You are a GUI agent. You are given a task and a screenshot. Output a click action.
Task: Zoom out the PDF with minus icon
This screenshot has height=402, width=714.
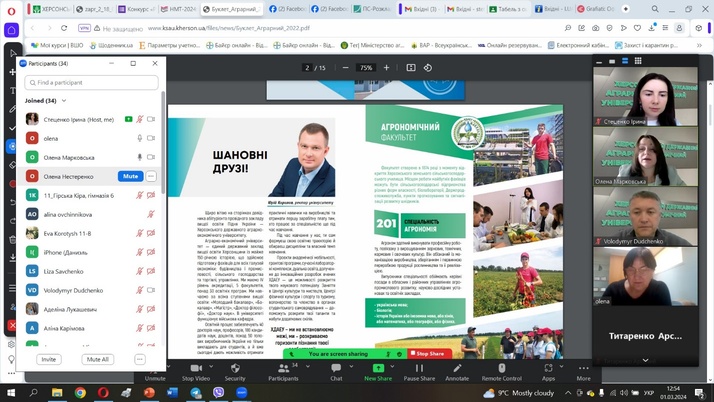point(346,68)
